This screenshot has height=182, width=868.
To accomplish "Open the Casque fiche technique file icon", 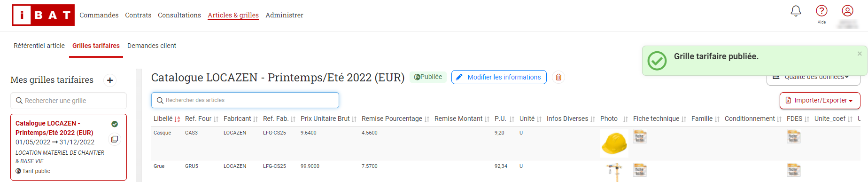I will point(640,137).
